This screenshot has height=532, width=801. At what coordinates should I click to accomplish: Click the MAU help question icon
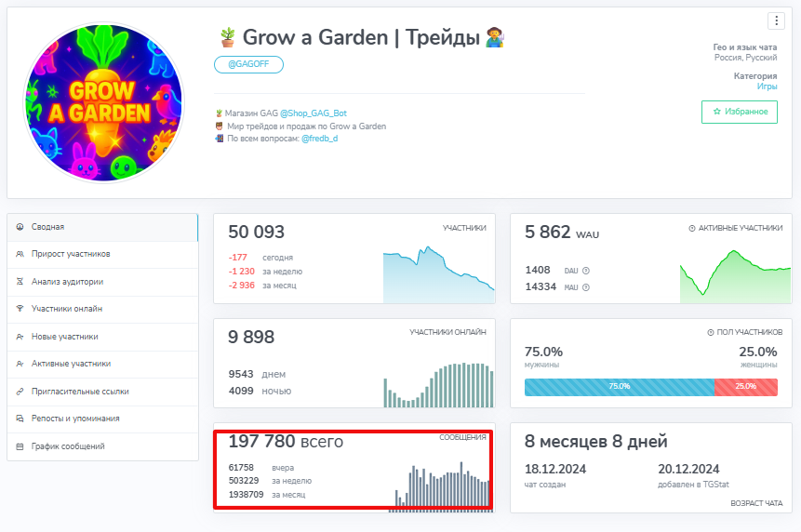tap(586, 287)
